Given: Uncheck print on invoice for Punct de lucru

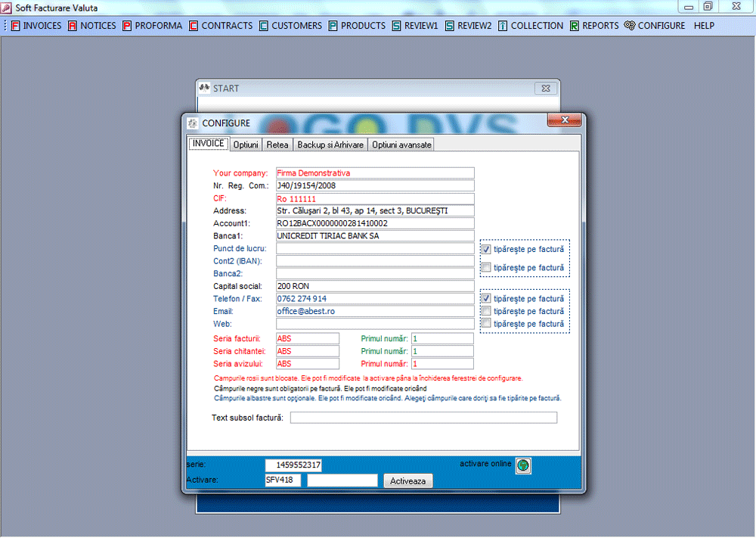Looking at the screenshot, I should point(487,249).
